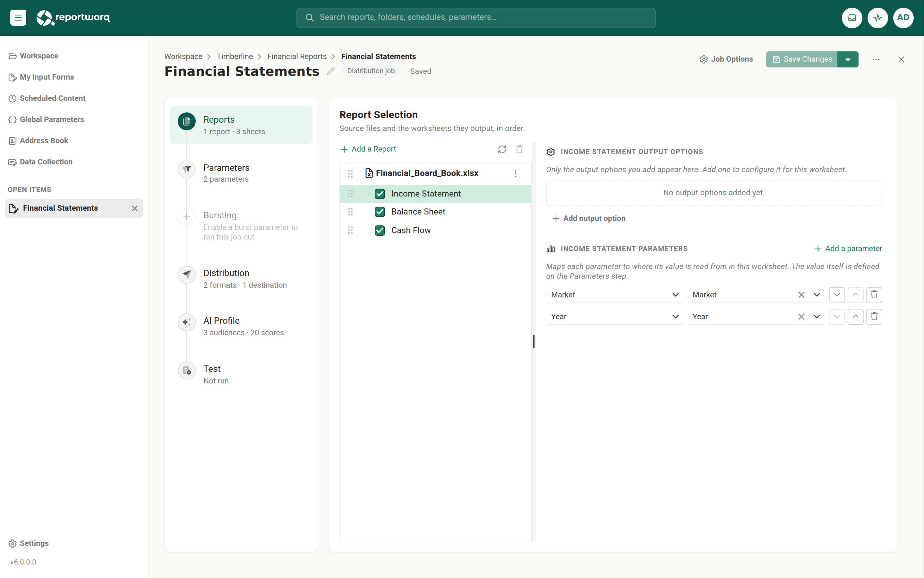Close the Financial Statements editor with X
This screenshot has height=578, width=924.
(901, 59)
